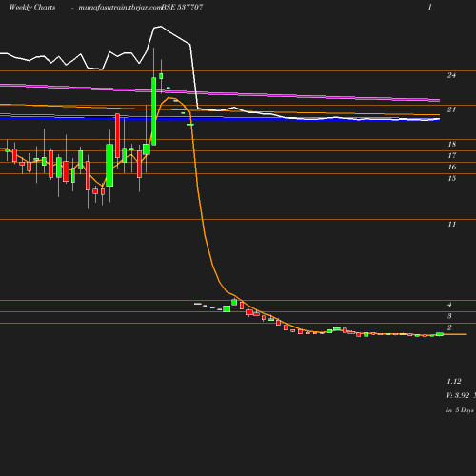Click the "Weekly Charts" title text
476x476 pixels.
tap(32, 8)
